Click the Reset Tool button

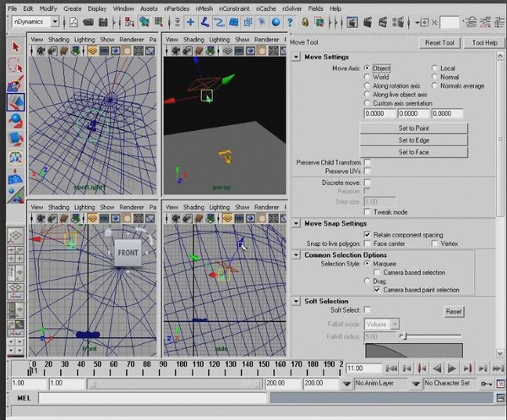[439, 42]
